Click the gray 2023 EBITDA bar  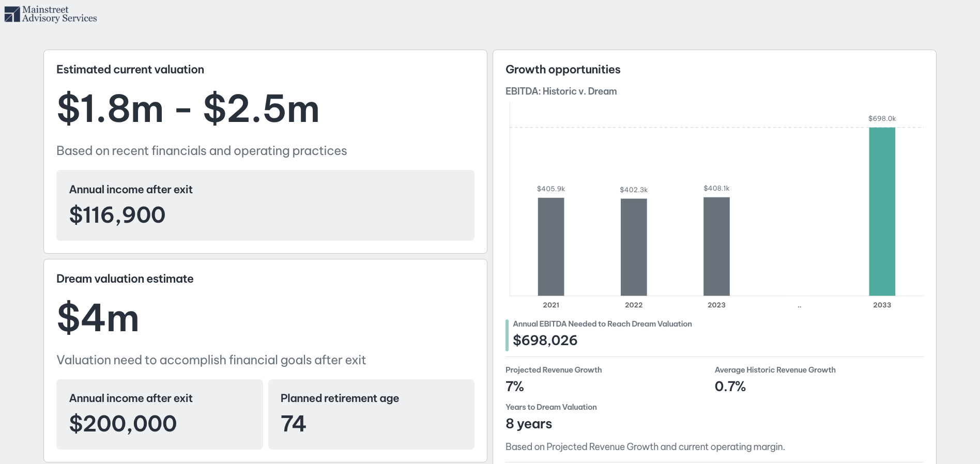(716, 246)
